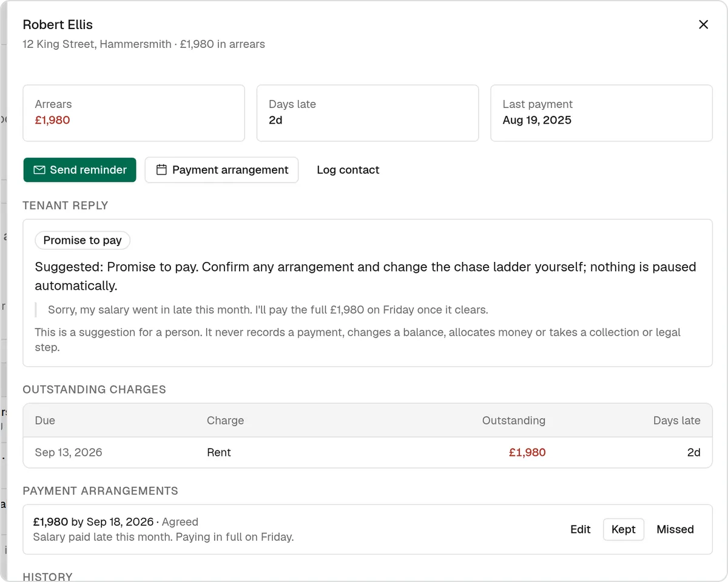Edit the £1,980 payment arrangement
728x582 pixels.
click(x=580, y=529)
